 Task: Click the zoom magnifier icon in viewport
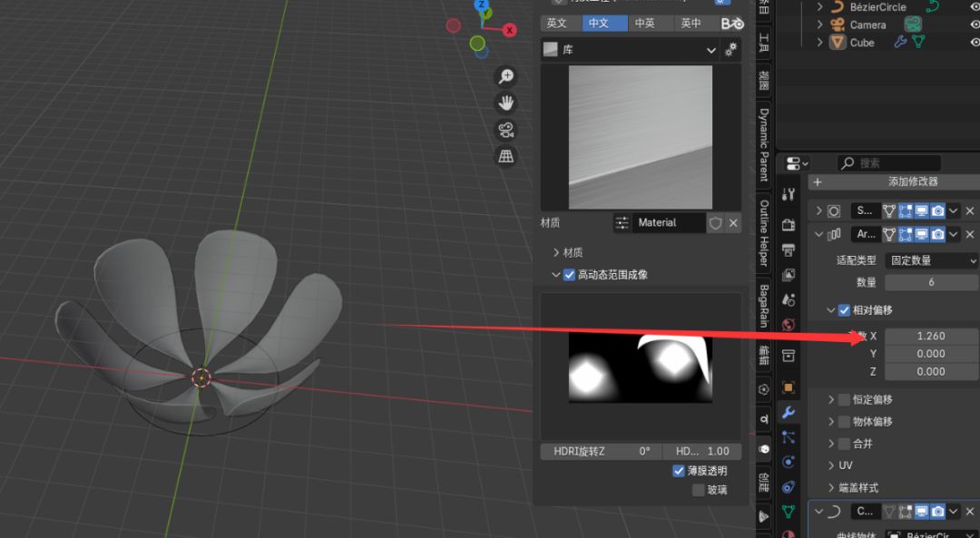click(506, 77)
